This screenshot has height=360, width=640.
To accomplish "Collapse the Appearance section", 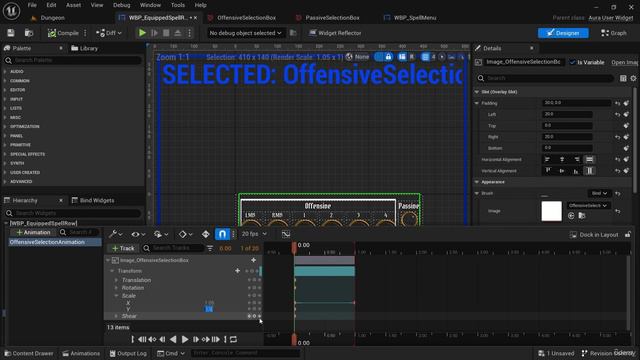I will (x=477, y=182).
